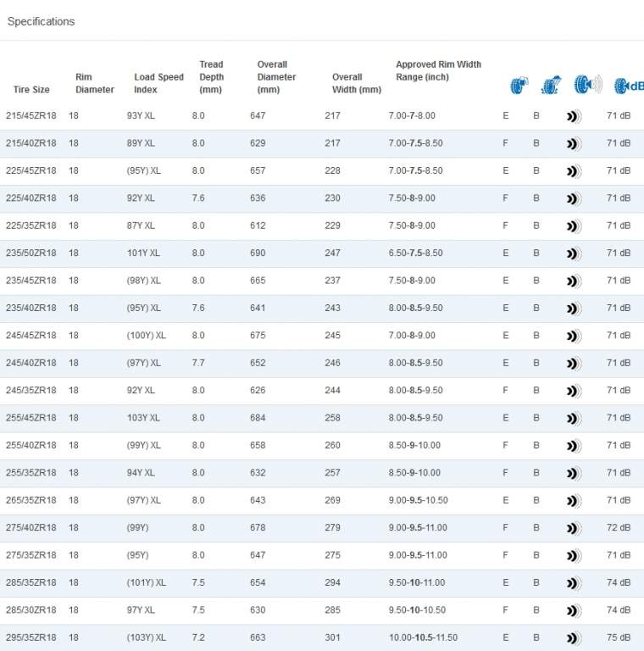The height and width of the screenshot is (651, 644).
Task: Click the fuel efficiency tire icon in header
Action: 519,85
